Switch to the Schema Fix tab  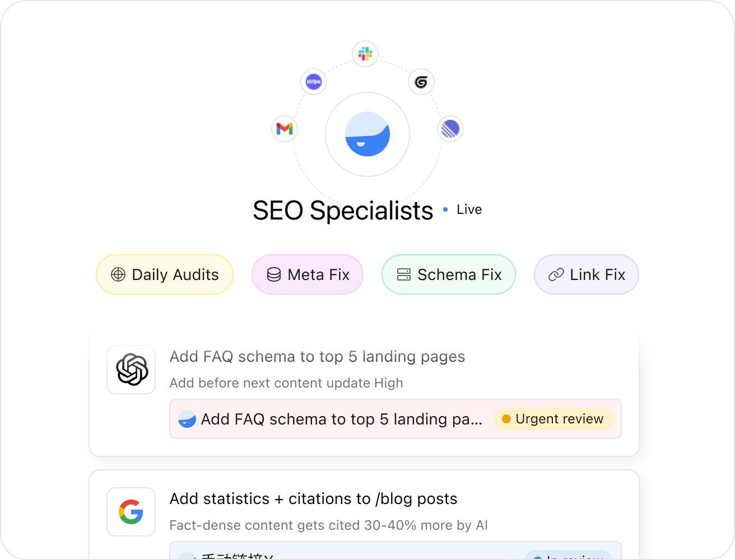448,274
